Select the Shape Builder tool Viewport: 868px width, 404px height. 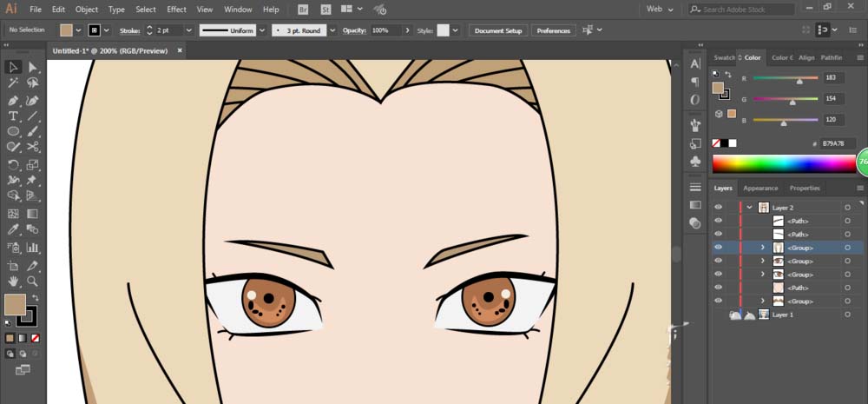point(13,195)
